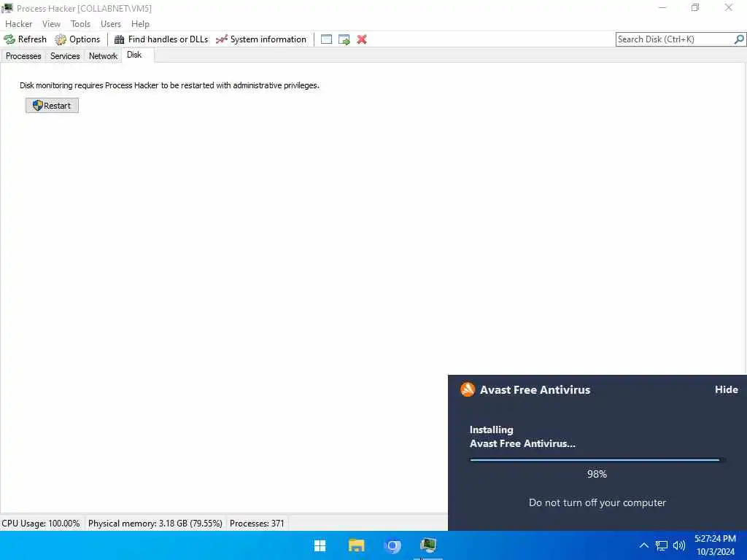Open the round blue taskbar app
Screen dimensions: 747x560
[x=392, y=545]
